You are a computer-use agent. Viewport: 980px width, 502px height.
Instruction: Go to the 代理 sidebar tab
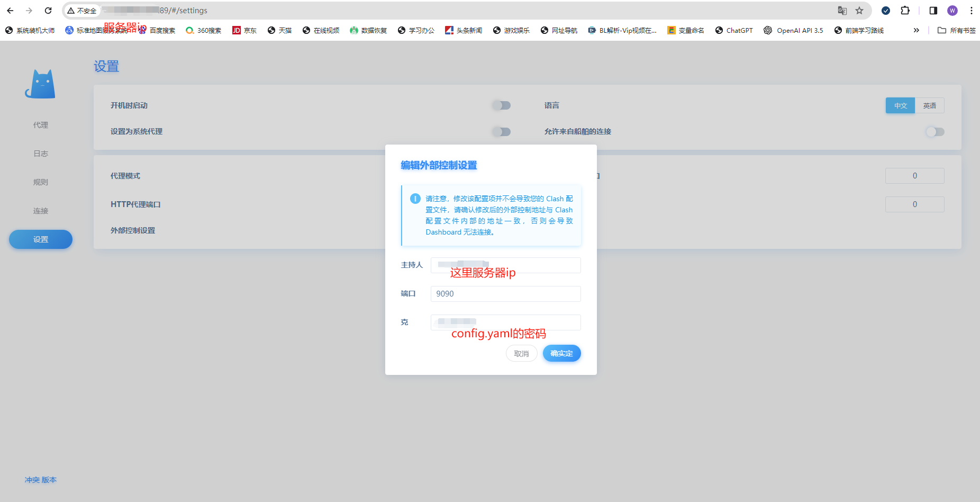coord(41,125)
